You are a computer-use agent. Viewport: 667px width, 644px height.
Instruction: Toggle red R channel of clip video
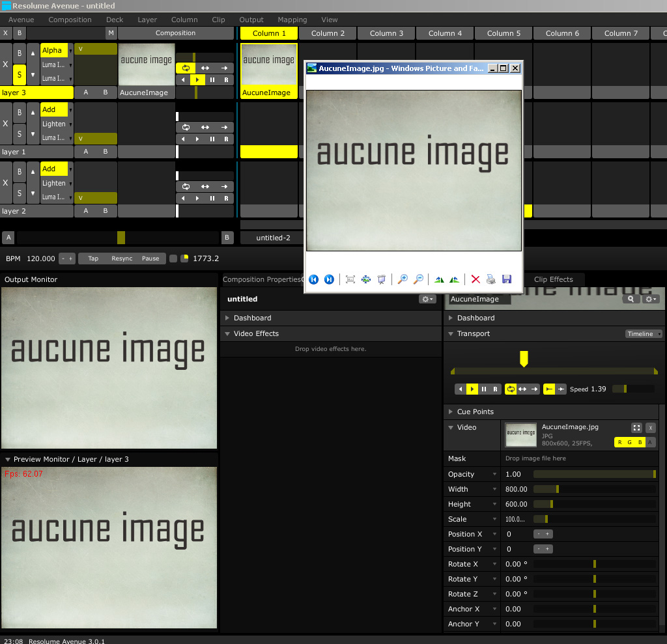[619, 442]
